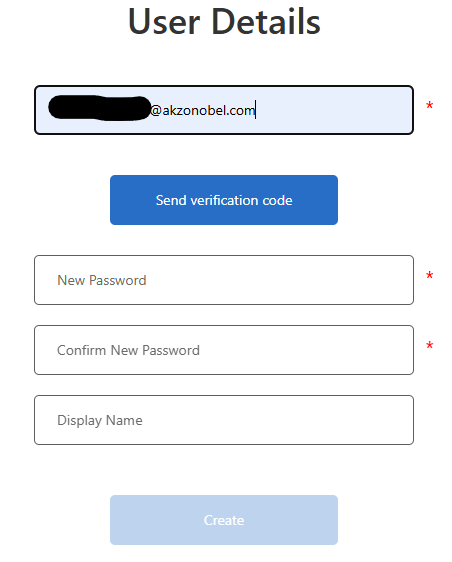Click the word 'Details' in the title
Viewport: 452px width, 562px height.
pyautogui.click(x=266, y=22)
